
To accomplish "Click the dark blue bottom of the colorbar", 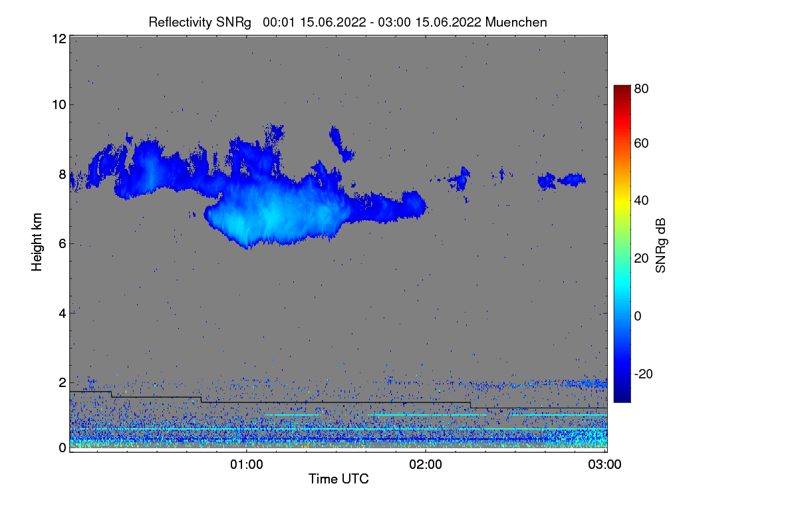I will click(622, 396).
